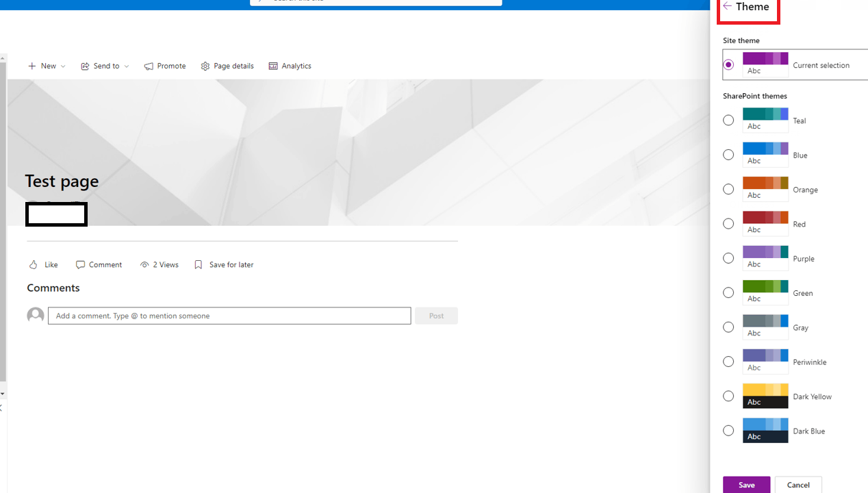
Task: Select the Current selection theme radio button
Action: point(728,64)
